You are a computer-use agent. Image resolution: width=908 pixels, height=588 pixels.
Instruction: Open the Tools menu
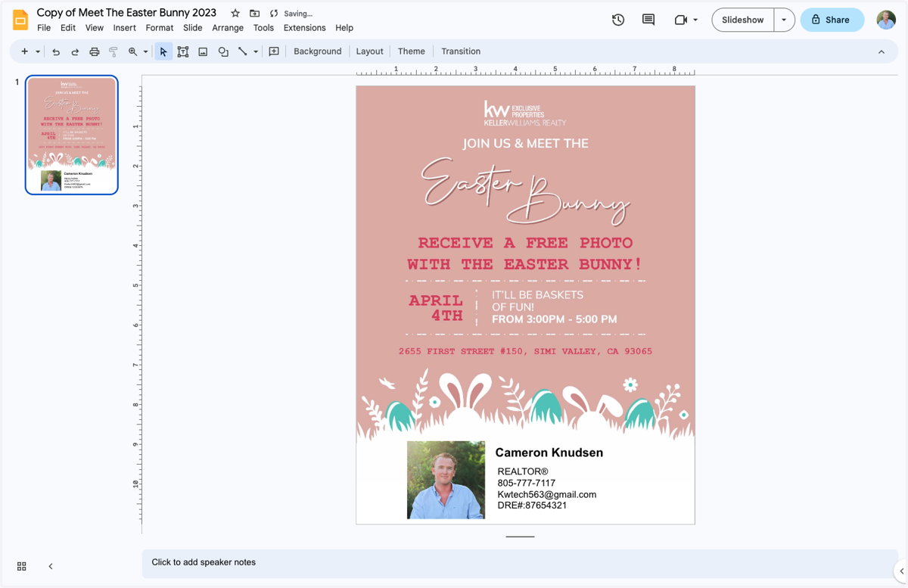(263, 28)
